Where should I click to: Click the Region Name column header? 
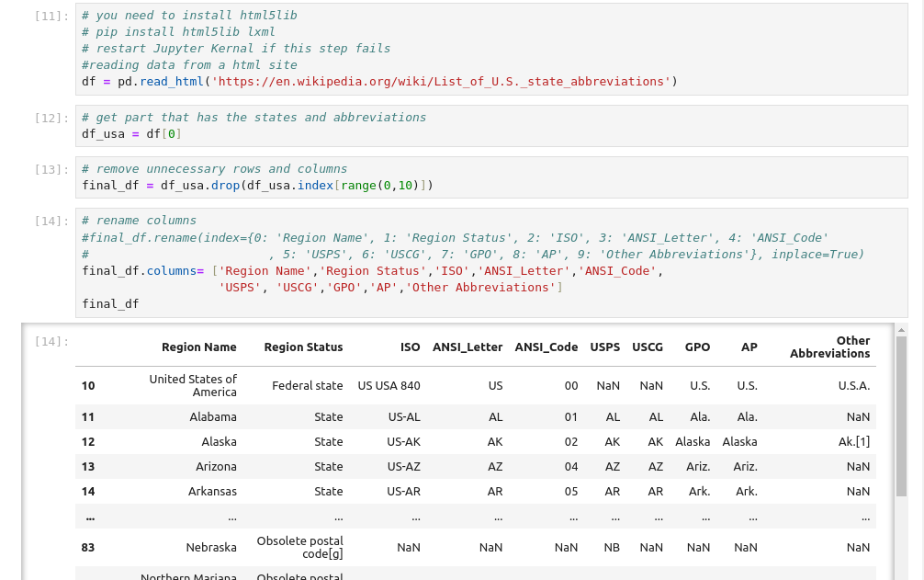(x=198, y=347)
